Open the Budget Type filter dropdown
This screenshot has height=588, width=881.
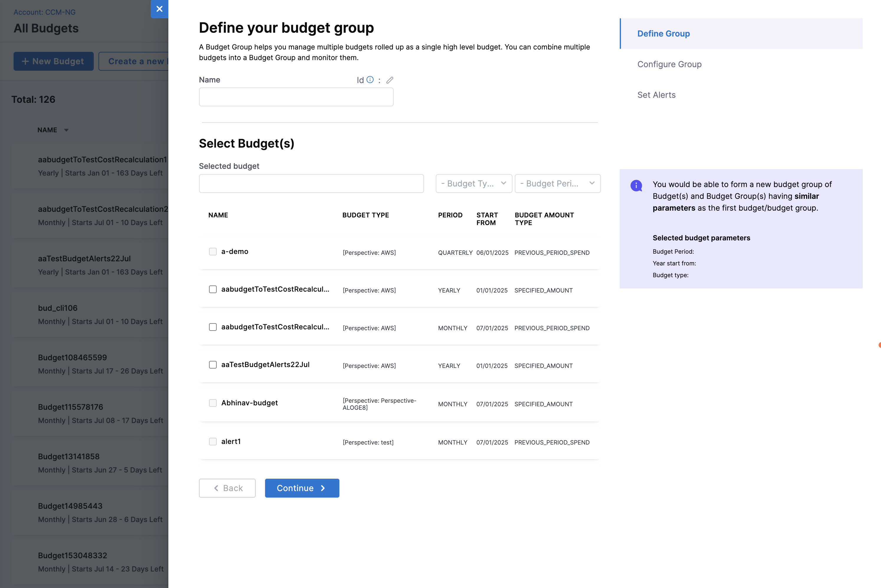tap(474, 183)
